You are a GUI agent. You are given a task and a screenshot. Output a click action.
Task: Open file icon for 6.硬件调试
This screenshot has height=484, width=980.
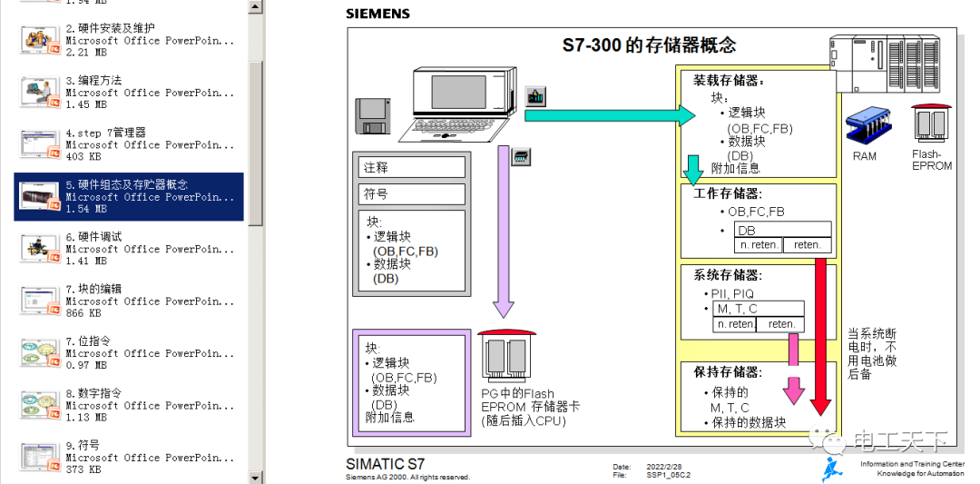(x=40, y=249)
